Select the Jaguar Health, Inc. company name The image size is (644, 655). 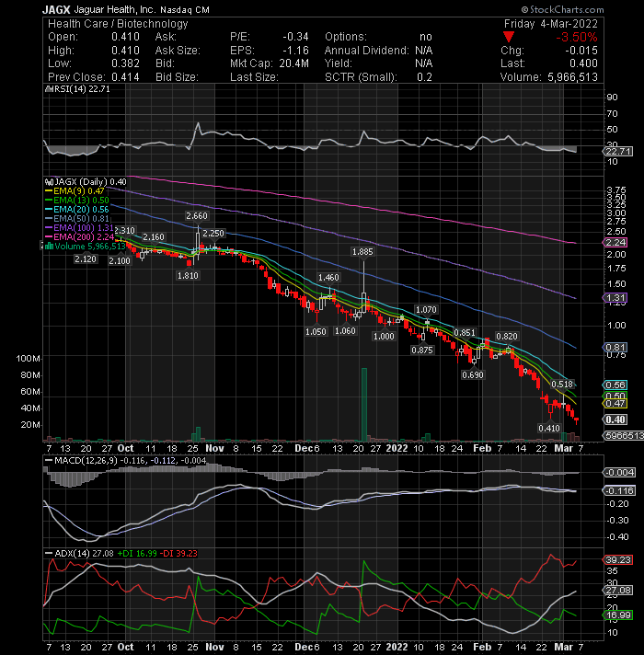pyautogui.click(x=114, y=9)
